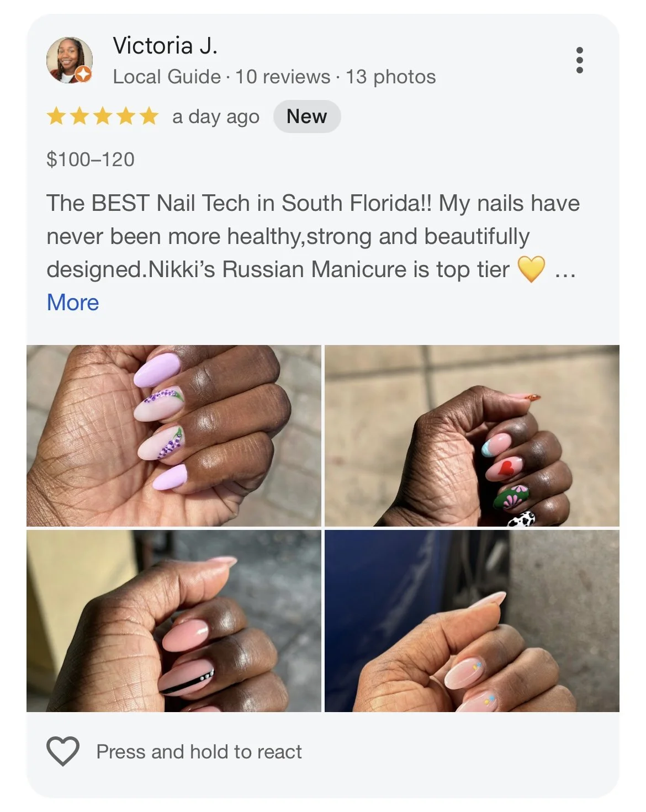Open the three-dot review options menu
Screen dimensions: 646x812
579,60
